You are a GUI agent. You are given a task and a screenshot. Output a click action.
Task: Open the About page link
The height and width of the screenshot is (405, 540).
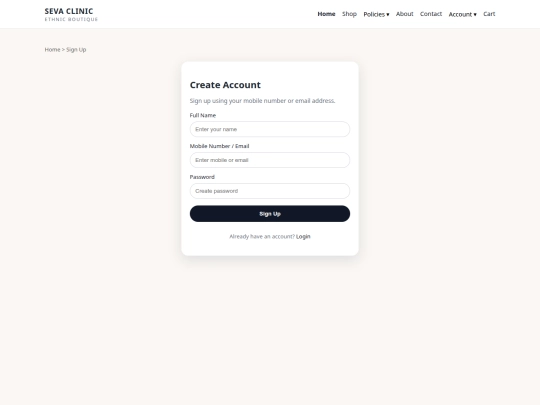click(x=404, y=14)
